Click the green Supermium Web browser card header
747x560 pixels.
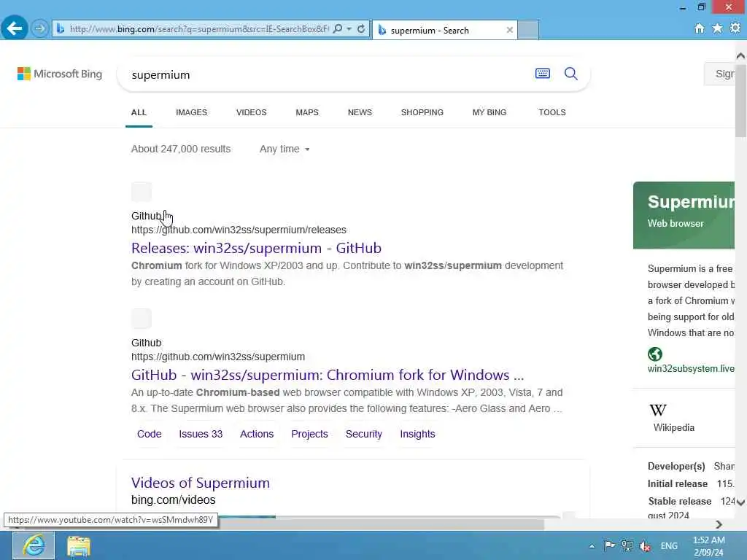point(684,215)
